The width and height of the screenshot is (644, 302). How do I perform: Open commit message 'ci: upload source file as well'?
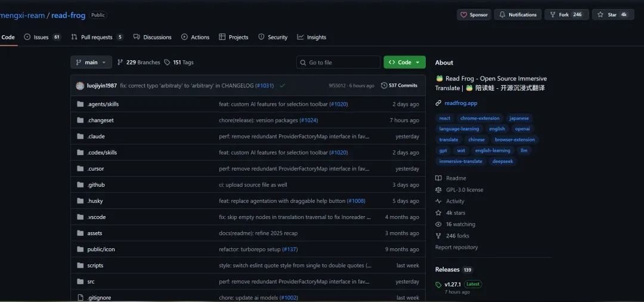coord(253,185)
